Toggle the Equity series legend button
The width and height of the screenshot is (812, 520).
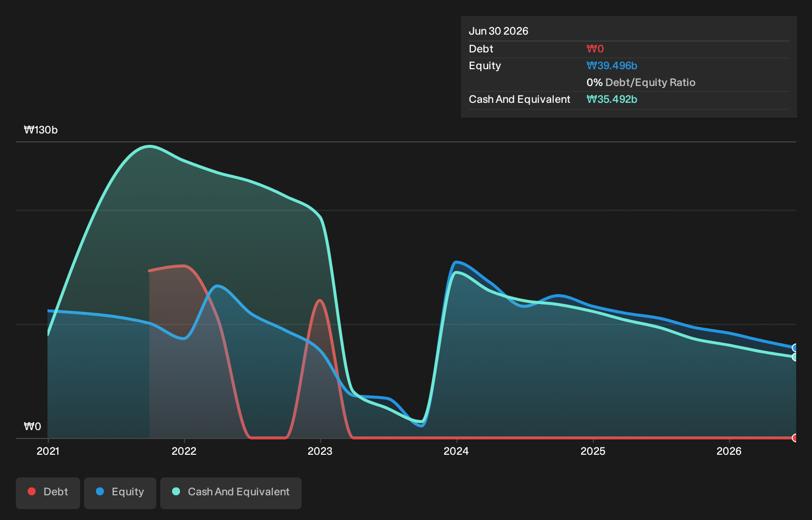tap(120, 493)
